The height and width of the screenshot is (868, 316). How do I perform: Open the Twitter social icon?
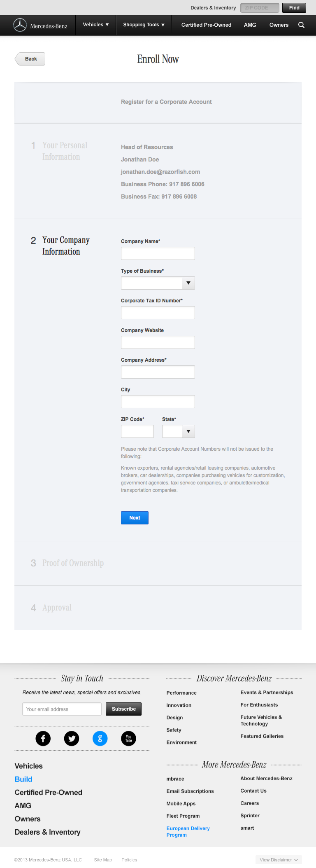click(x=72, y=738)
